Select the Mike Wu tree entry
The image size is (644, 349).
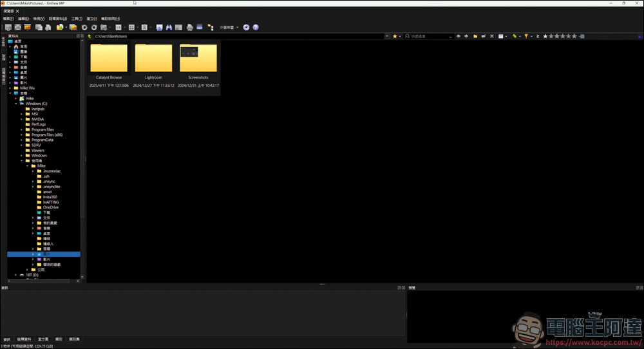27,88
